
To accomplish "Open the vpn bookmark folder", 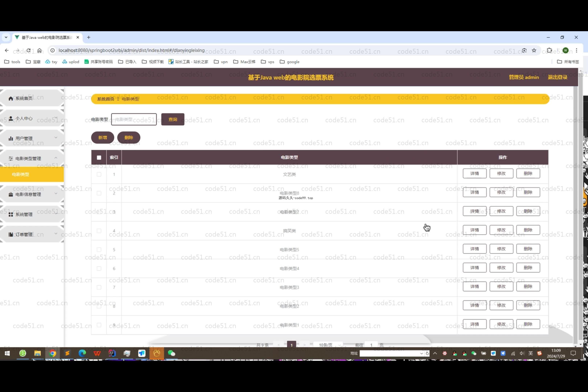I will coord(221,62).
